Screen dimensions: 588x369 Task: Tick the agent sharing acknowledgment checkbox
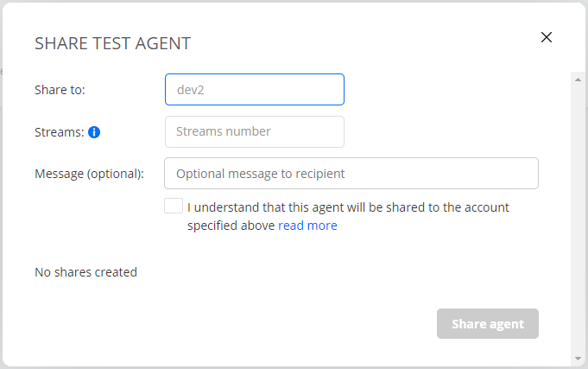pyautogui.click(x=174, y=207)
